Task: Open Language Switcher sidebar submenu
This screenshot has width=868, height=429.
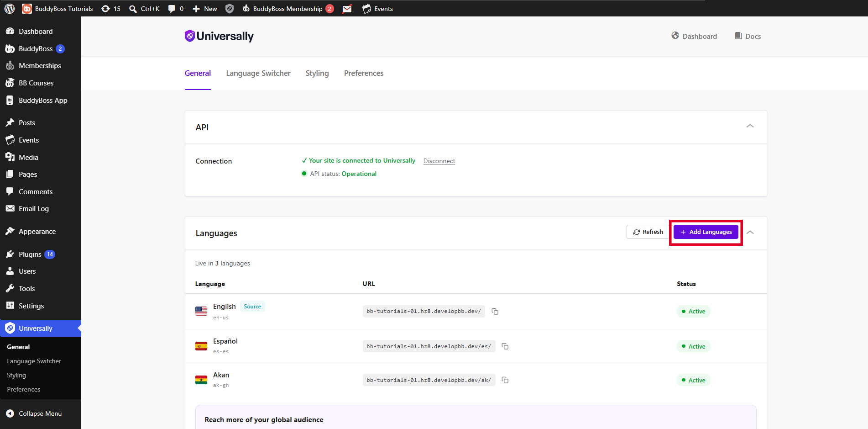Action: [x=34, y=361]
